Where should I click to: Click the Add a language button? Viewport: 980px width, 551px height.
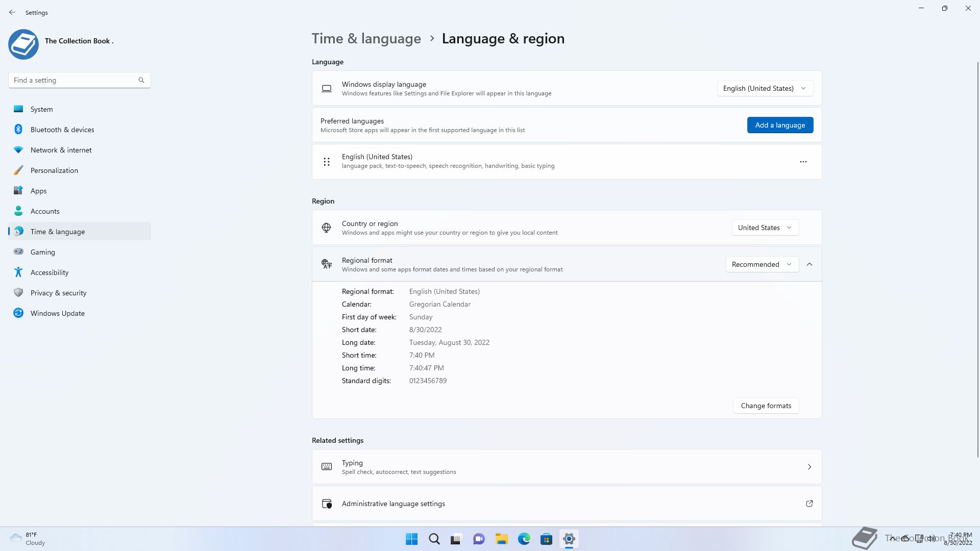click(780, 125)
